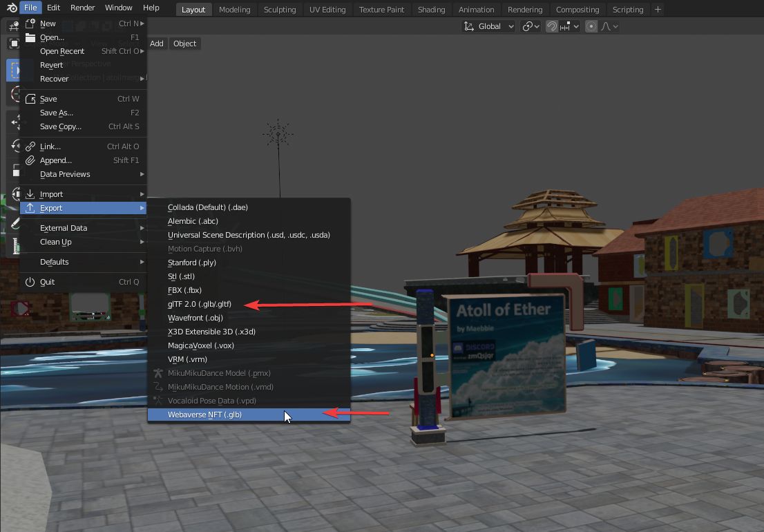Click the Add header menu button
The height and width of the screenshot is (532, 764).
pyautogui.click(x=157, y=44)
